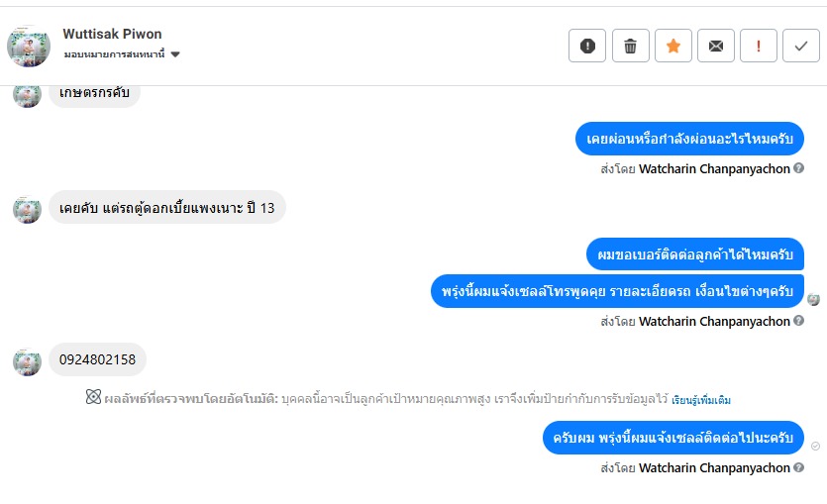The width and height of the screenshot is (827, 504).
Task: Click info icon under 'เคยผ่อนหรือกำลังผ่อนอะไรไหมครับ' message
Action: point(798,169)
